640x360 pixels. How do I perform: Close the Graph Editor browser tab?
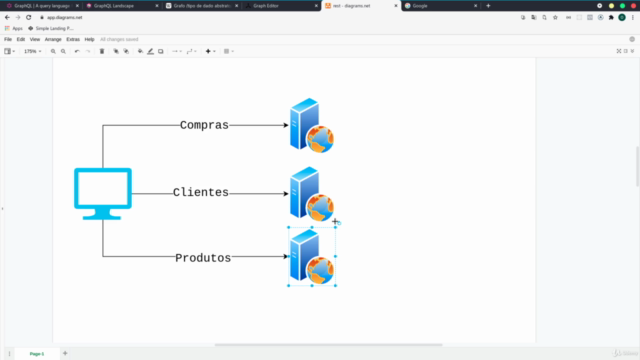tap(316, 6)
